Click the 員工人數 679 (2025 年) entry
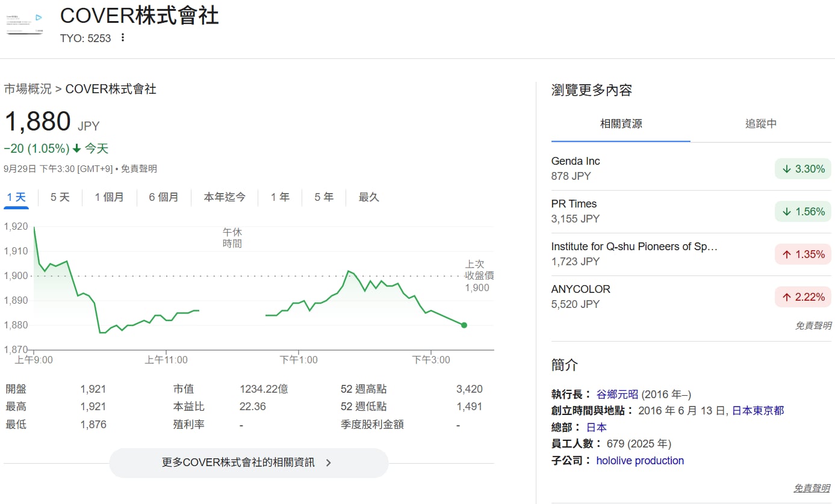Screen dimensions: 835x504 pos(611,444)
